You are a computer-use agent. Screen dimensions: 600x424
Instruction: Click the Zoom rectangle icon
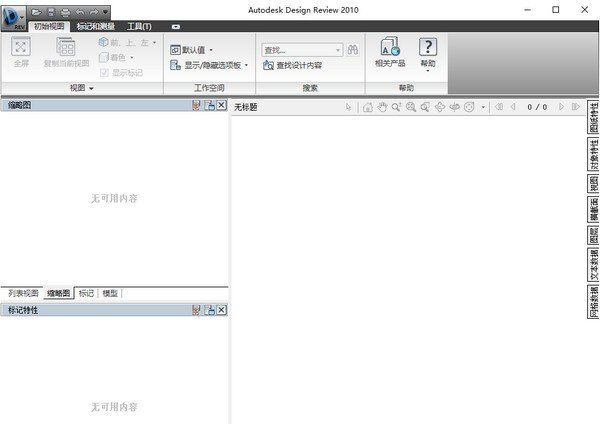click(x=425, y=107)
